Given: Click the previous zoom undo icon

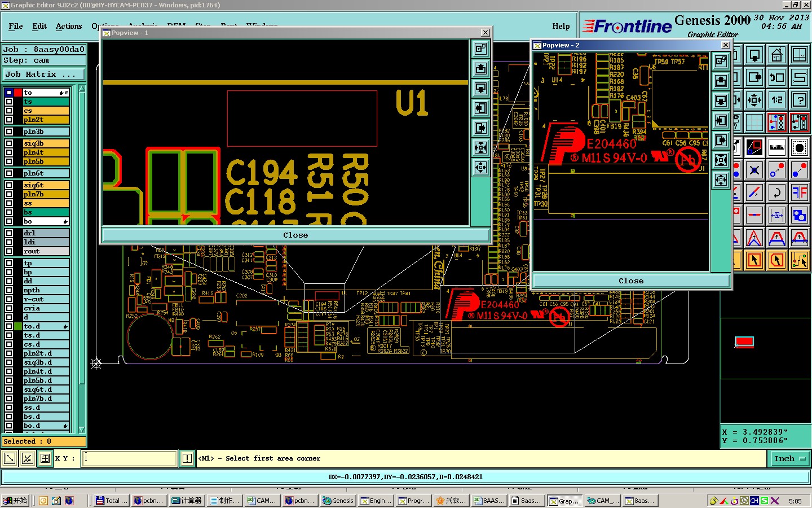Looking at the screenshot, I should click(x=776, y=77).
